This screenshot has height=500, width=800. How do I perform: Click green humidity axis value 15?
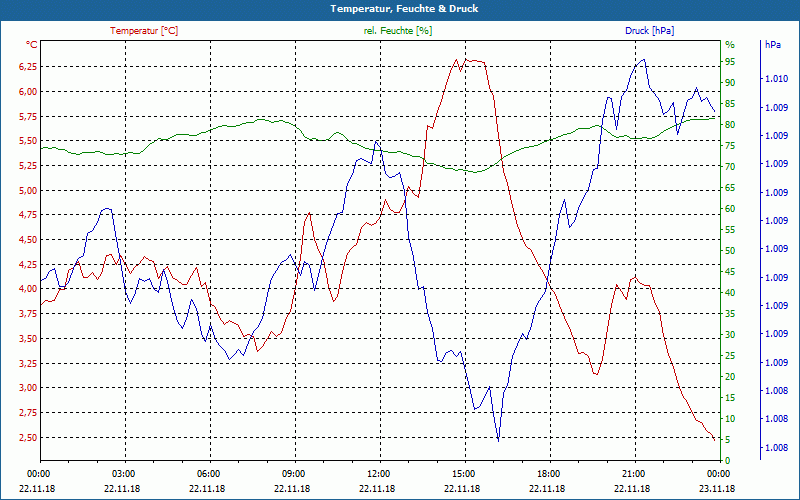coord(730,397)
